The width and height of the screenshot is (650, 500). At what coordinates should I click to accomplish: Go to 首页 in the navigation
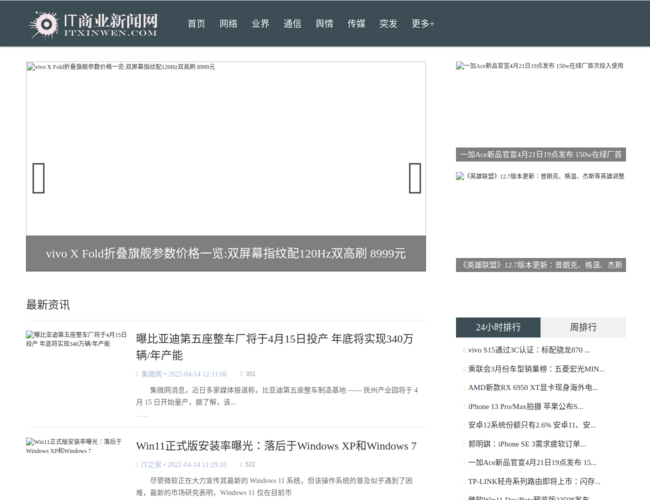point(196,24)
